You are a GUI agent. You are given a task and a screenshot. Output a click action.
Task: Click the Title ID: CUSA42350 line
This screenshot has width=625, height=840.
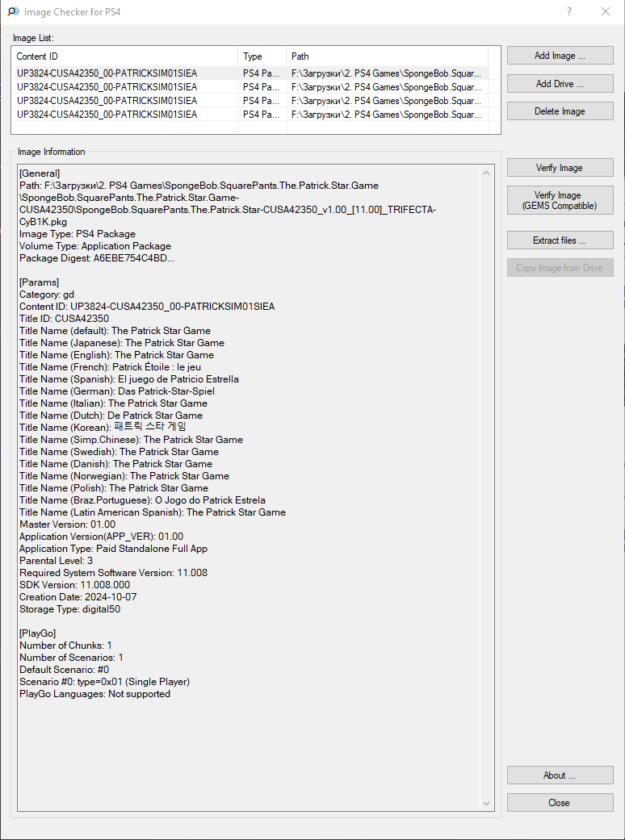64,319
